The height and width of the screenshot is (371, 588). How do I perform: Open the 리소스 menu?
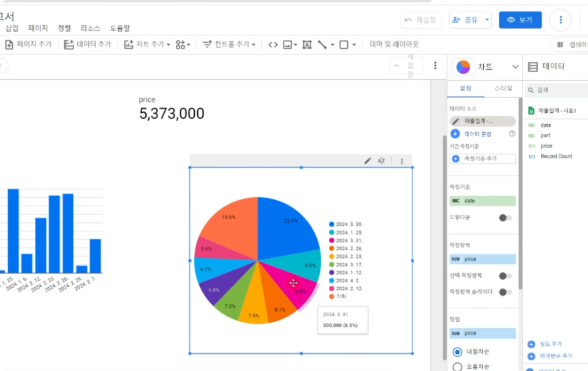click(91, 28)
